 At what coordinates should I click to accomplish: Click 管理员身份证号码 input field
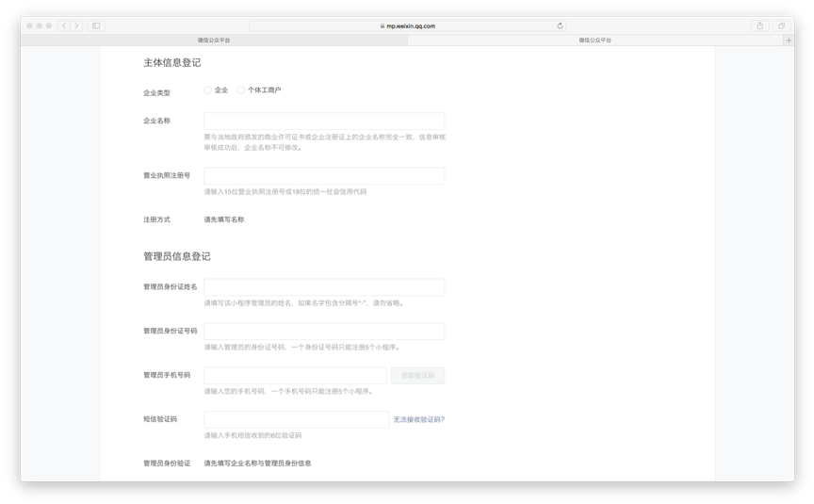[324, 332]
